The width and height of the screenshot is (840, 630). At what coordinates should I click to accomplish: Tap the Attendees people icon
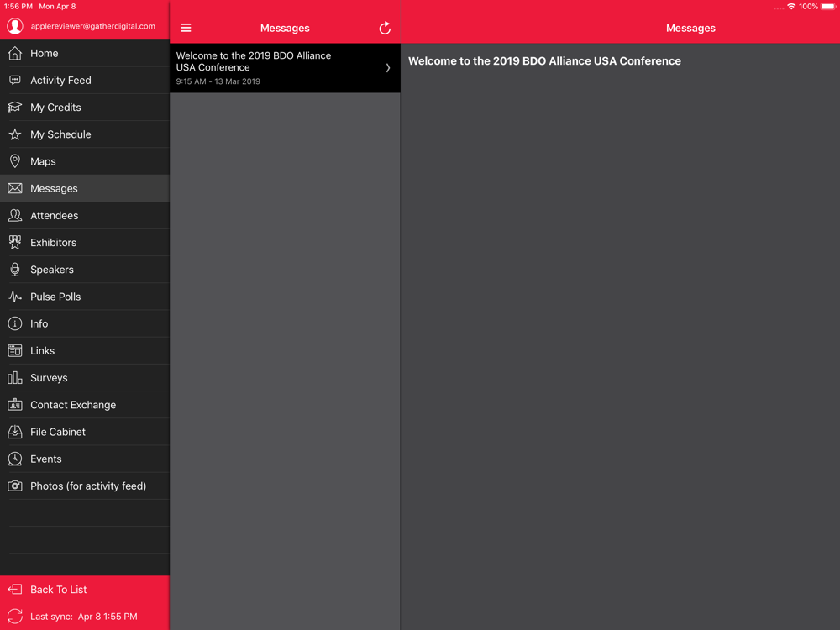(x=15, y=215)
